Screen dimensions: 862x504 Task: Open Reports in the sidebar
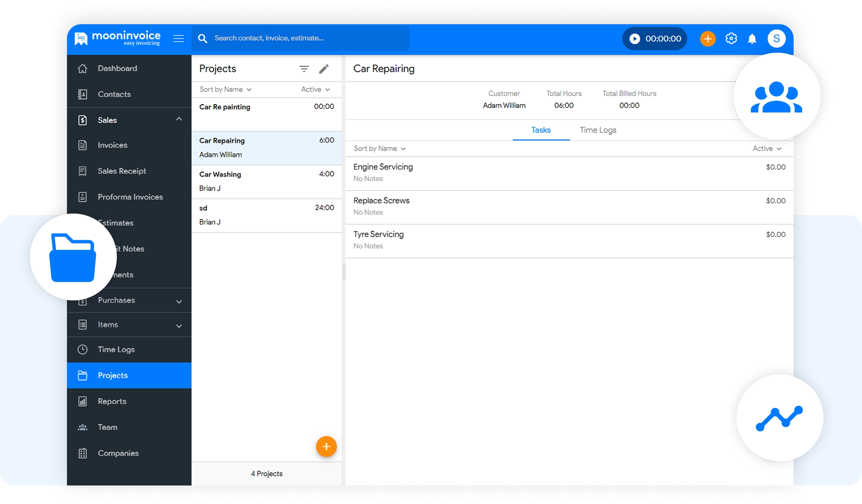pyautogui.click(x=112, y=401)
